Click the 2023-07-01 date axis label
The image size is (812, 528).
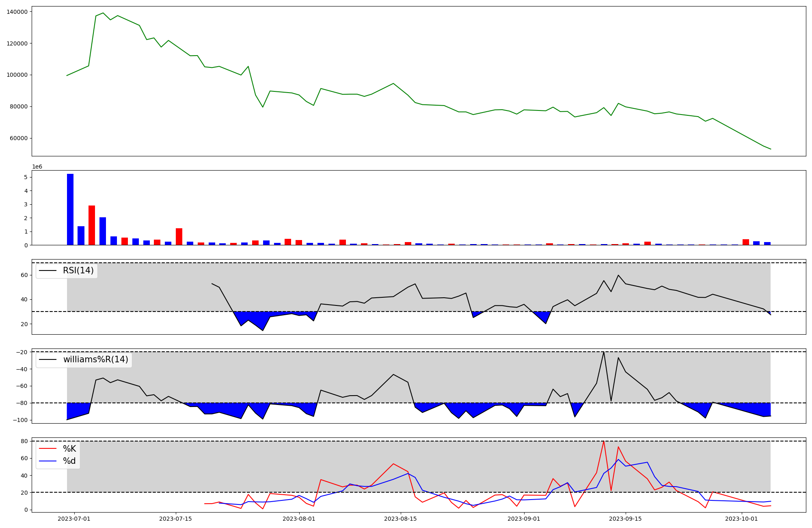tap(74, 519)
